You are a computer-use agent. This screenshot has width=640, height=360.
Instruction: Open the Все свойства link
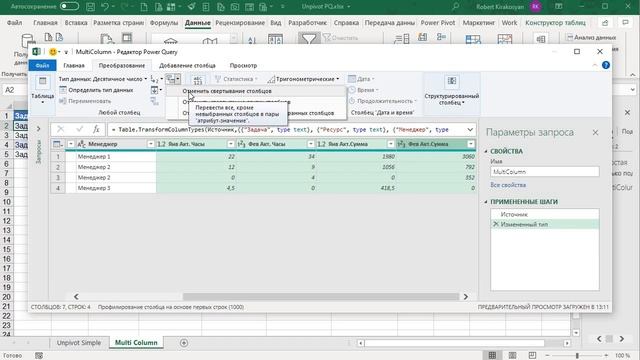(508, 185)
